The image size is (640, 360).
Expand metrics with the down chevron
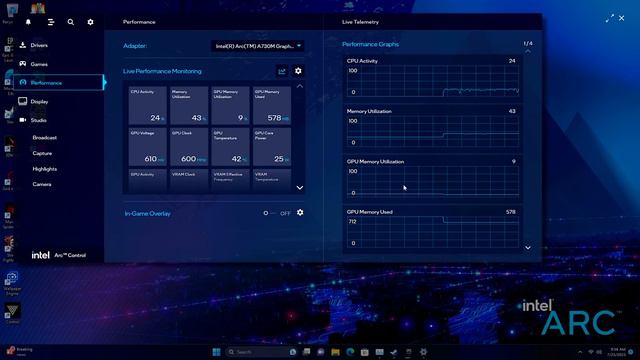(300, 188)
